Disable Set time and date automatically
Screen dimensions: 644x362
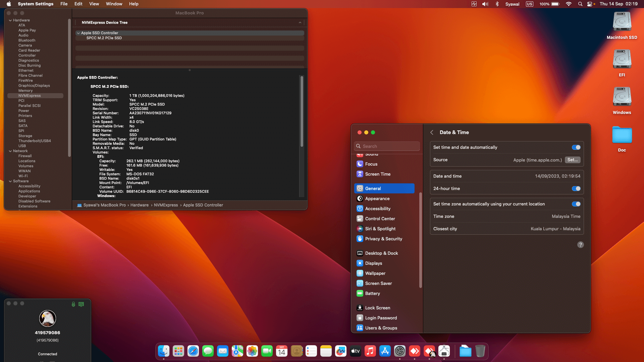click(x=576, y=147)
